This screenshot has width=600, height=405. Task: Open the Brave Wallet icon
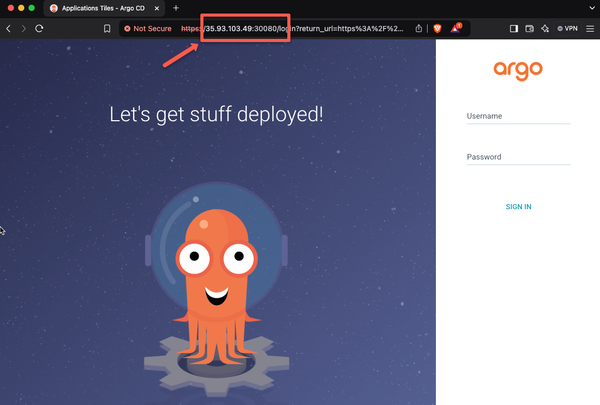(529, 29)
